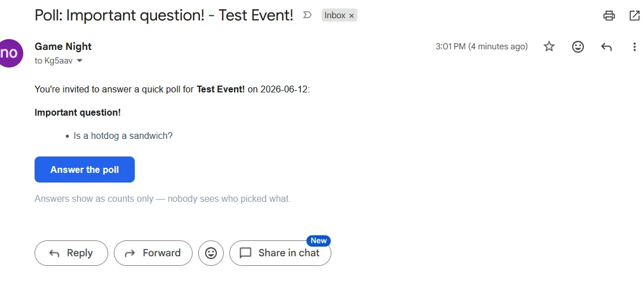Click the New badge on Share in chat
Image resolution: width=644 pixels, height=288 pixels.
pyautogui.click(x=318, y=241)
